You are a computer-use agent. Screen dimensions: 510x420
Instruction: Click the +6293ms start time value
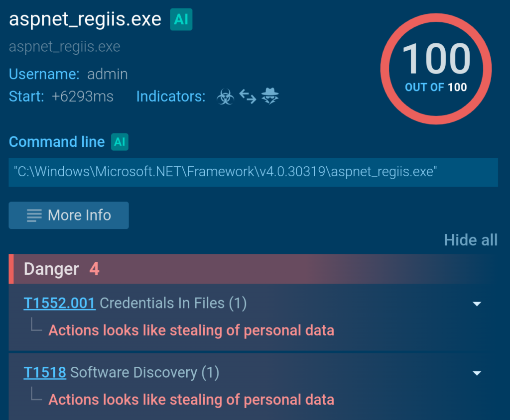[83, 97]
